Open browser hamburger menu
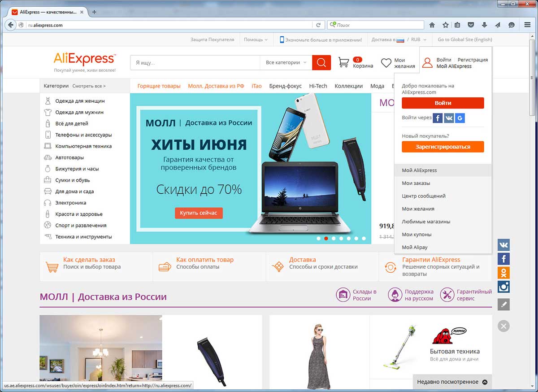 click(x=527, y=25)
